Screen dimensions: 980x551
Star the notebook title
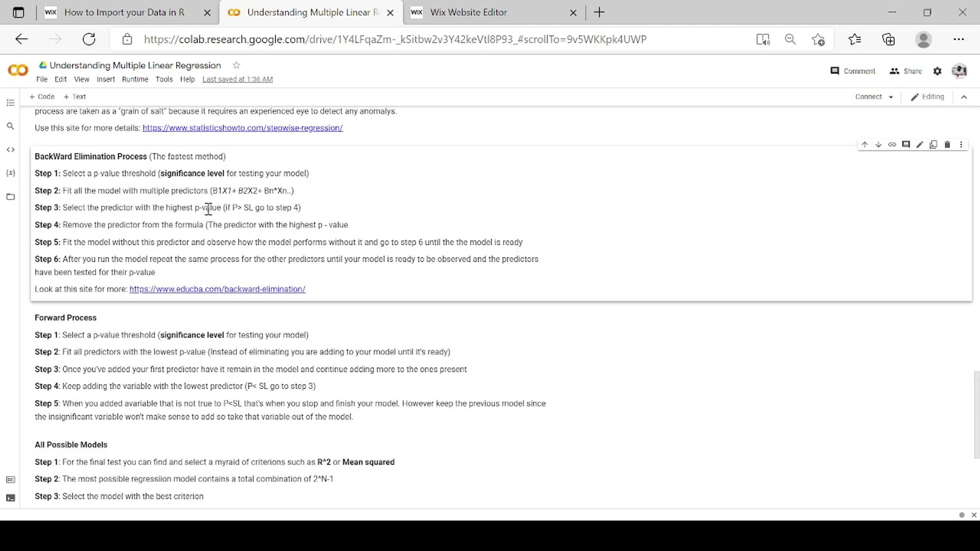coord(236,65)
